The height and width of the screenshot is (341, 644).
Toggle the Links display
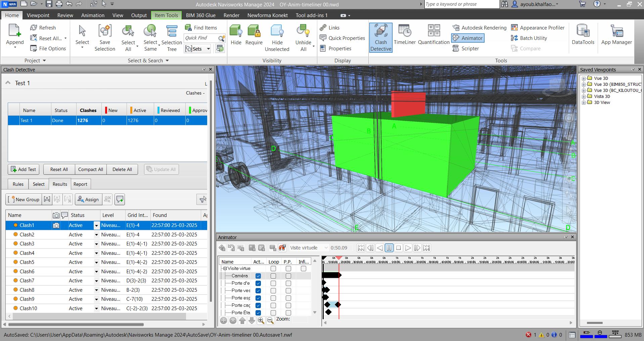(330, 27)
